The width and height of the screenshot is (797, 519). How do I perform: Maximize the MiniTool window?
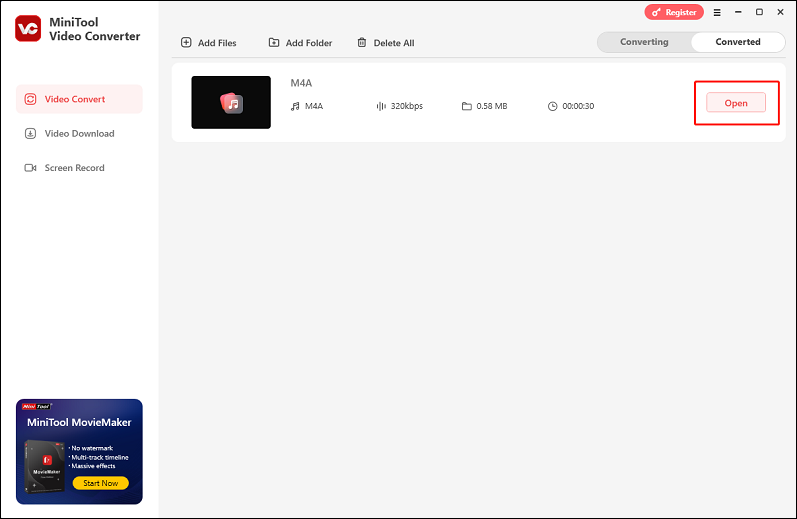[759, 12]
